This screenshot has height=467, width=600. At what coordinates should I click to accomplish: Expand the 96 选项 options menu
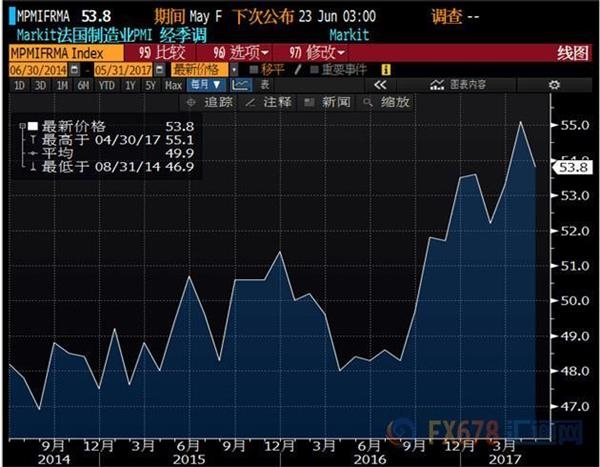click(241, 53)
